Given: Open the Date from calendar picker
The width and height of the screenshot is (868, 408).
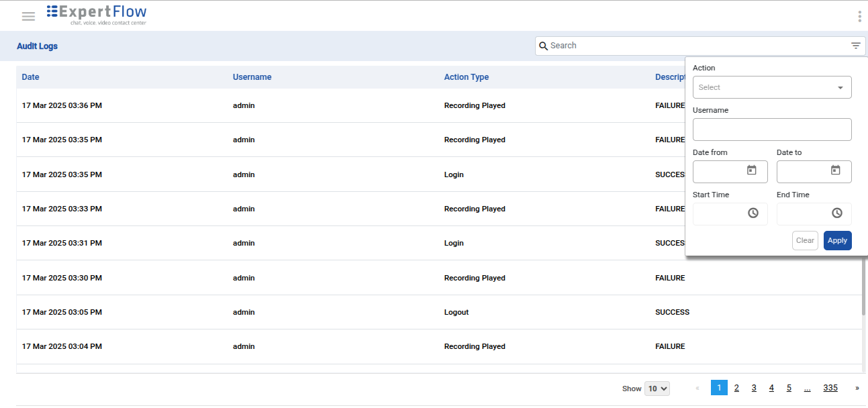Looking at the screenshot, I should [752, 170].
